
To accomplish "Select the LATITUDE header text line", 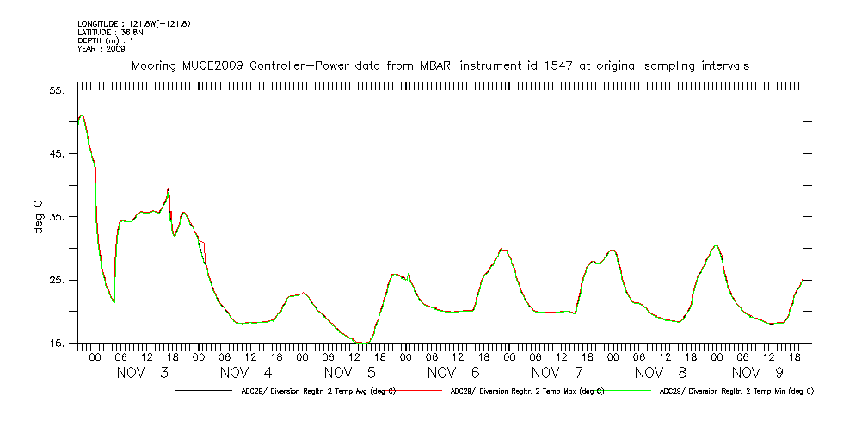I will [109, 32].
